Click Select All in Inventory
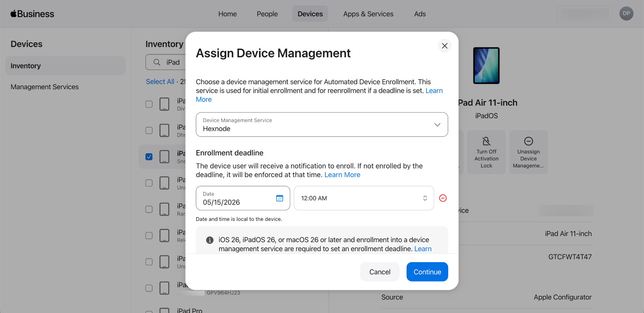 pos(160,82)
